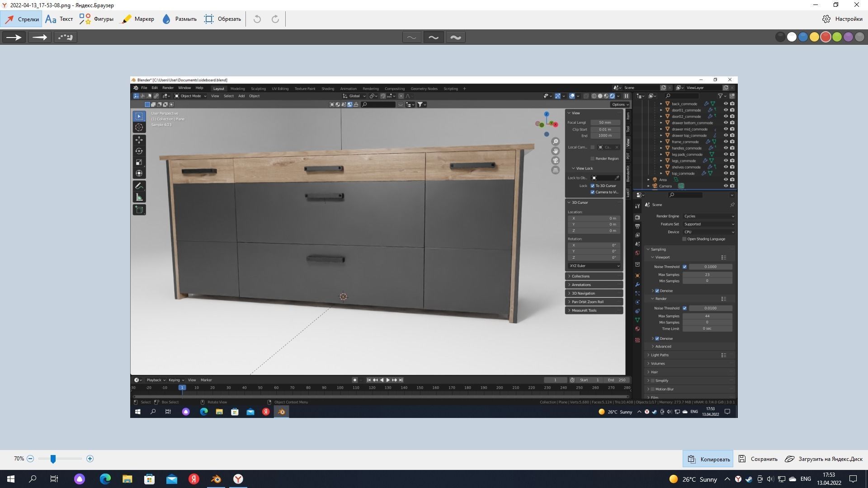Viewport: 868px width, 488px height.
Task: Select the second tapered arrow style
Action: tap(40, 37)
